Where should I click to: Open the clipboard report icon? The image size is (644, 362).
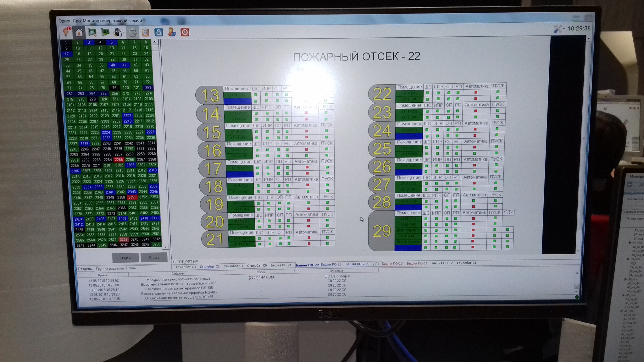145,32
